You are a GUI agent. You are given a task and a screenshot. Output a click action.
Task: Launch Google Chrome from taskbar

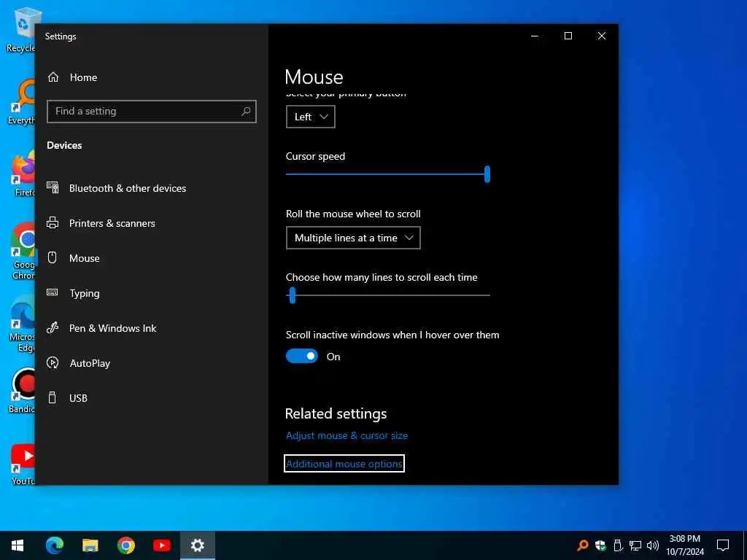[x=125, y=545]
